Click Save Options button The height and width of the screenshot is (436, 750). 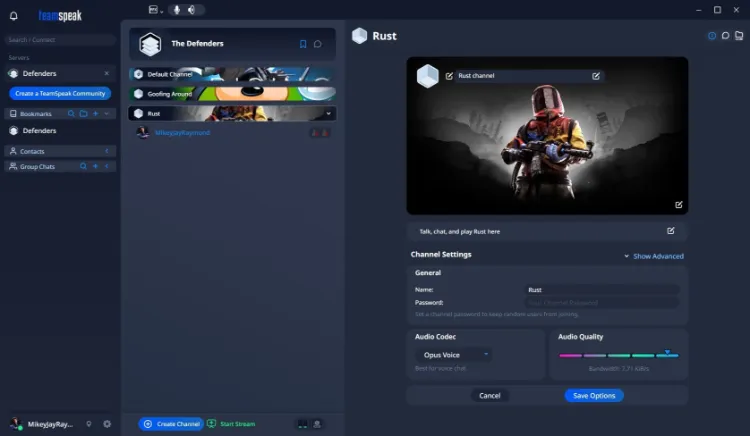click(594, 395)
